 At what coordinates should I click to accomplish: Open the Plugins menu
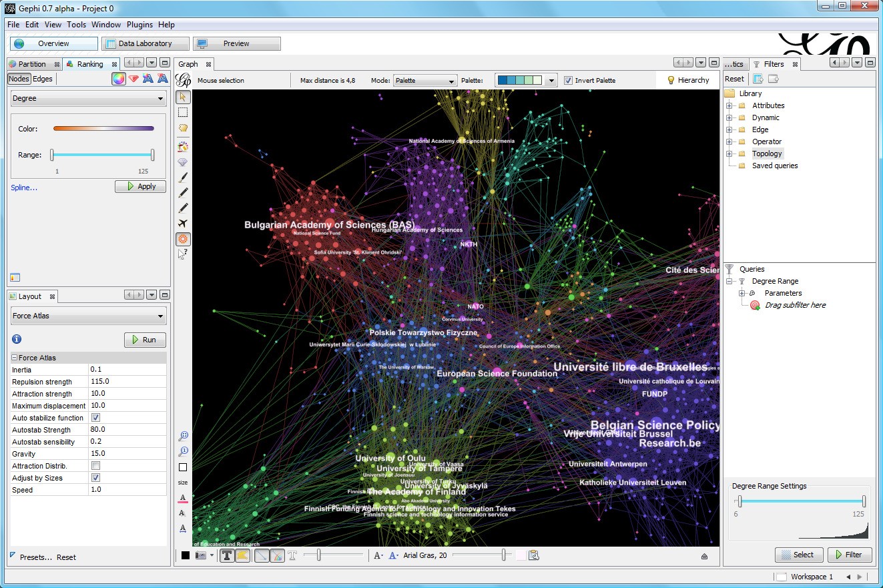pyautogui.click(x=139, y=25)
